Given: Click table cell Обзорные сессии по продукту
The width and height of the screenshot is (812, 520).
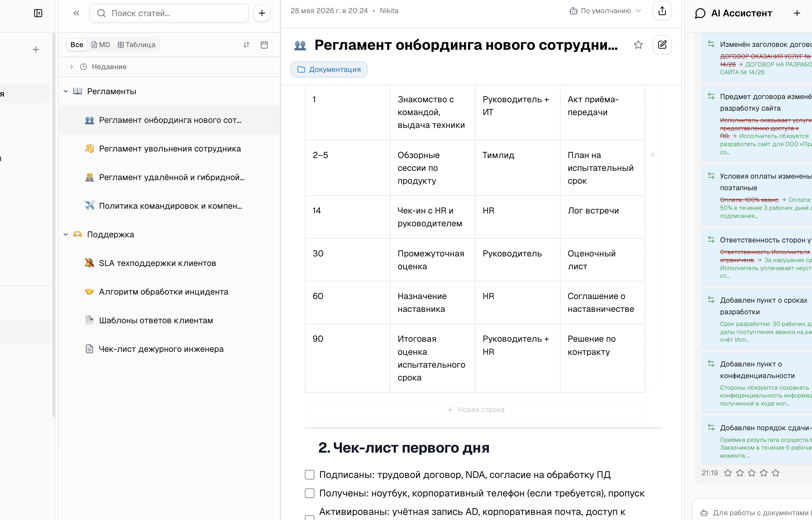Looking at the screenshot, I should pos(433,168).
